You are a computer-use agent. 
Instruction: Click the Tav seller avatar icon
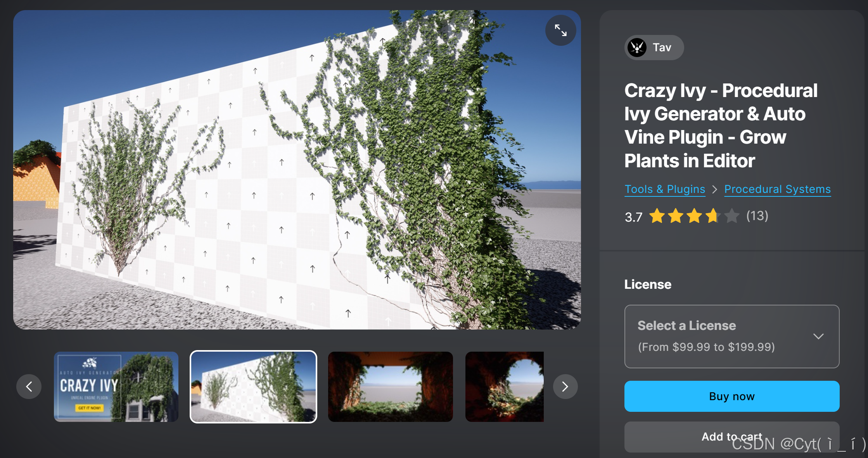point(637,48)
